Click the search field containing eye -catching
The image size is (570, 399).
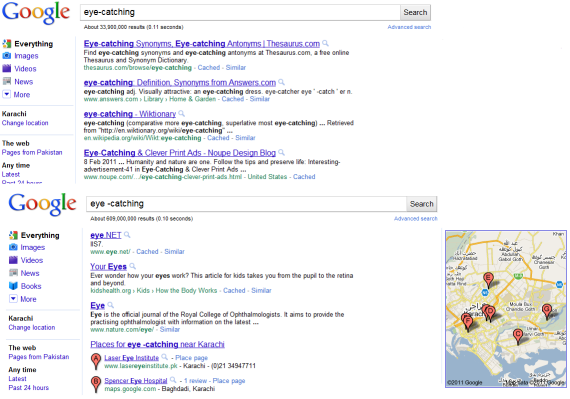[x=246, y=204]
